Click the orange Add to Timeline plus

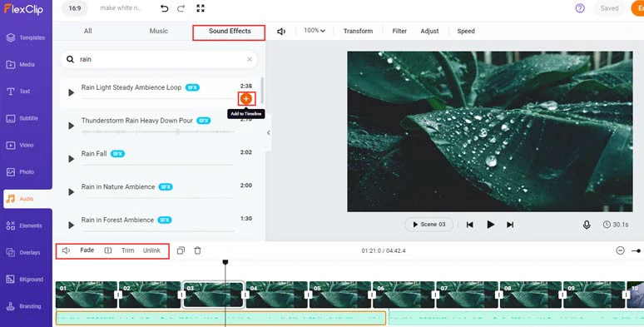tap(246, 98)
